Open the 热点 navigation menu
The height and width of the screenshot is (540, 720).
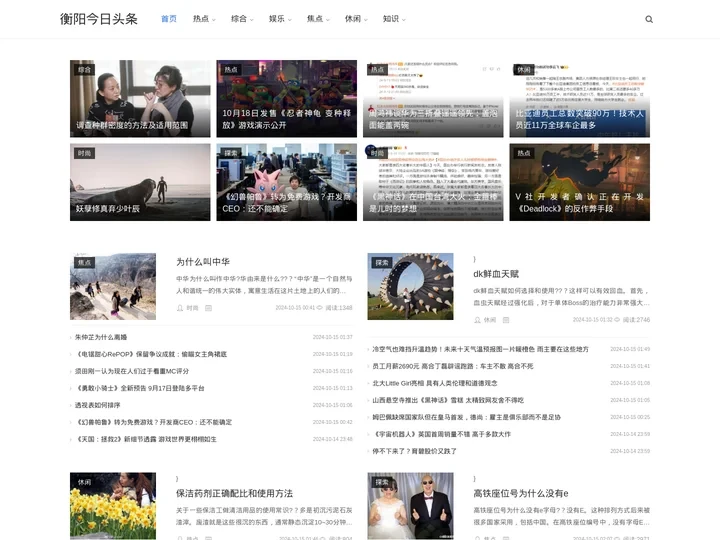click(204, 19)
